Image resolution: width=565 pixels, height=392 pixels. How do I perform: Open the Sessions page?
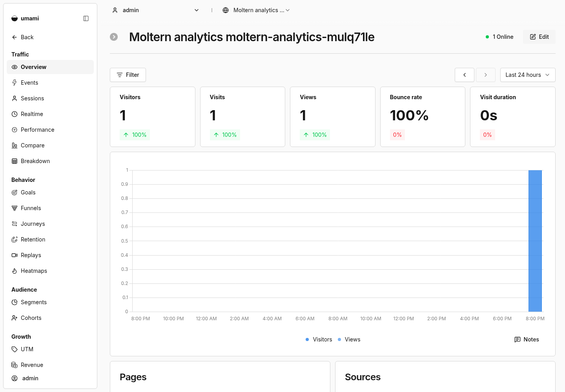50,98
